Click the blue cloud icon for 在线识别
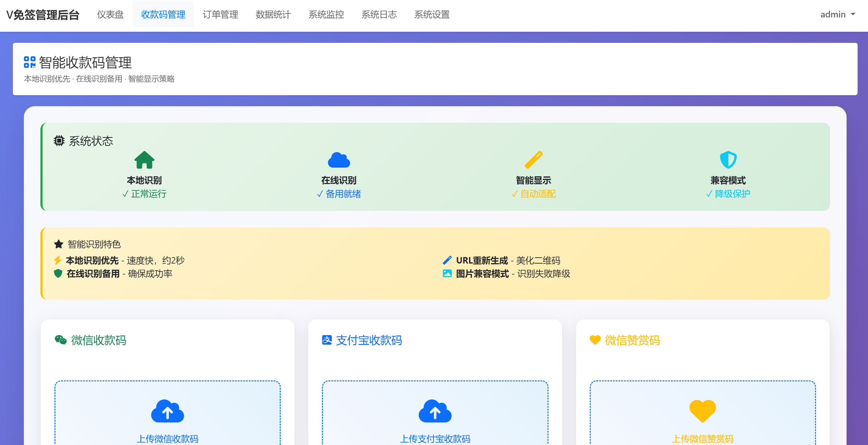The height and width of the screenshot is (445, 868). point(339,160)
